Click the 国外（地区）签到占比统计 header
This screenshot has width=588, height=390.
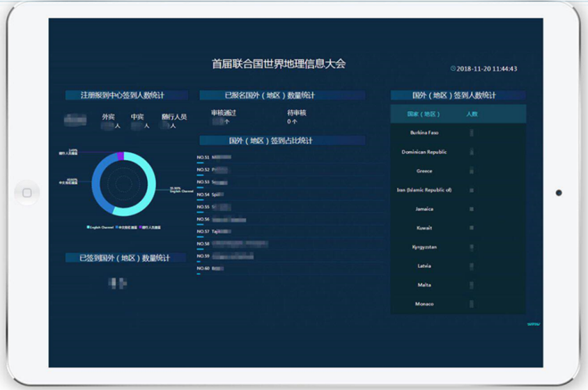click(x=282, y=141)
